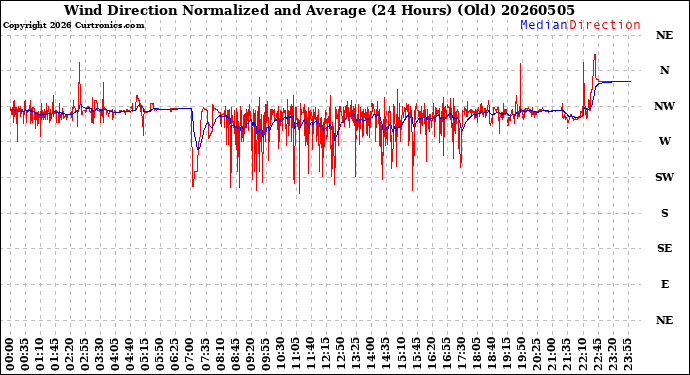Click the 07:35 time axis label

[x=205, y=354]
